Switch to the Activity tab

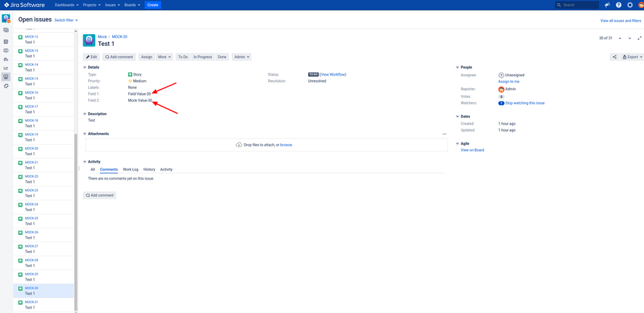[x=166, y=170]
